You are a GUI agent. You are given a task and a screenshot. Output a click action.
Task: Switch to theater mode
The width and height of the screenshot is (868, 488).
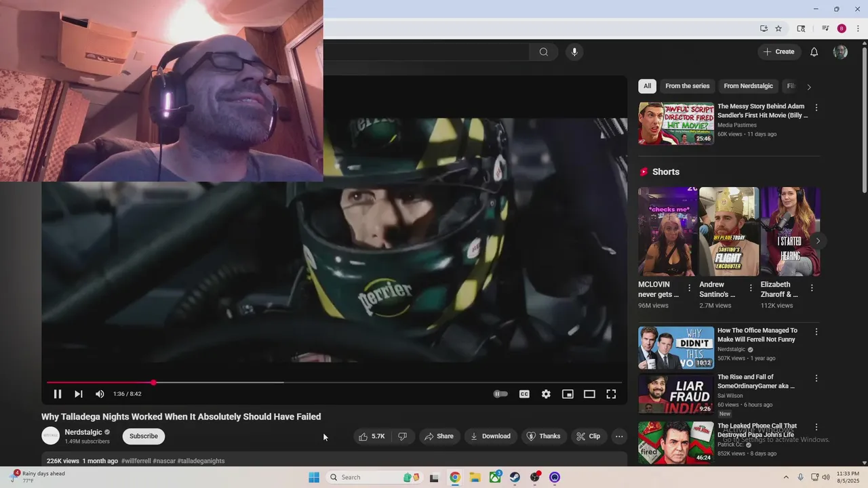point(589,394)
